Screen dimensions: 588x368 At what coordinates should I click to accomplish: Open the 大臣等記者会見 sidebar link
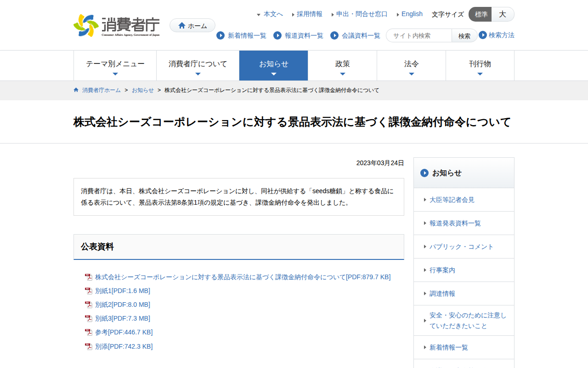coord(452,200)
